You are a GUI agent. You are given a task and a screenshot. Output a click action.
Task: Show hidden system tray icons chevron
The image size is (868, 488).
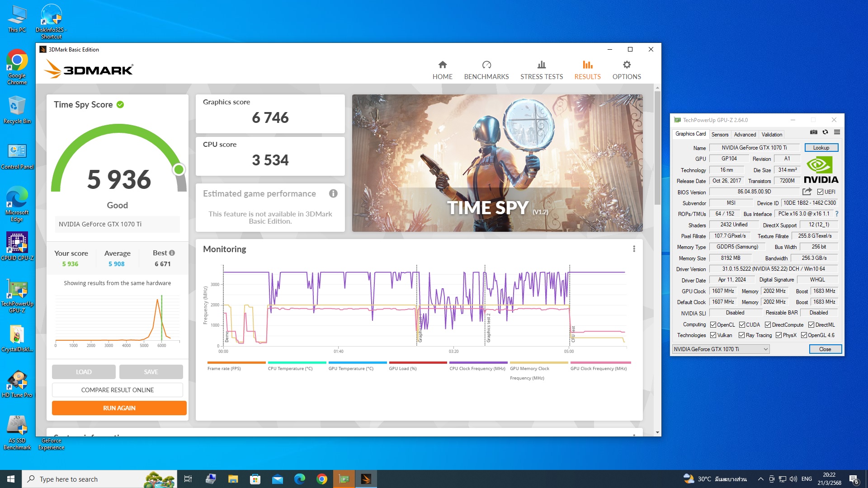click(x=760, y=479)
